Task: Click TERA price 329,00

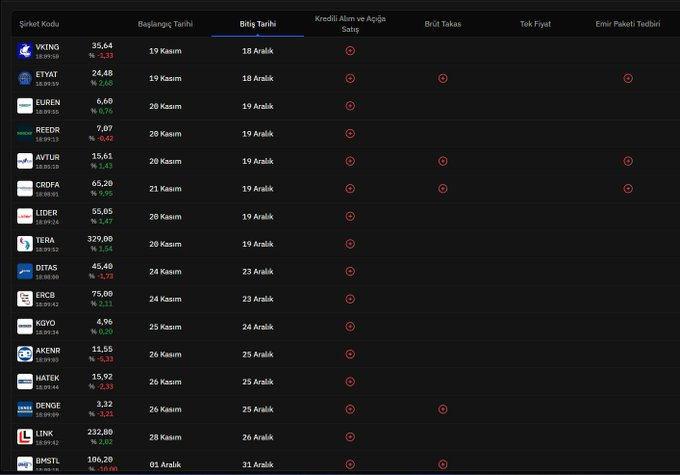Action: coord(100,239)
